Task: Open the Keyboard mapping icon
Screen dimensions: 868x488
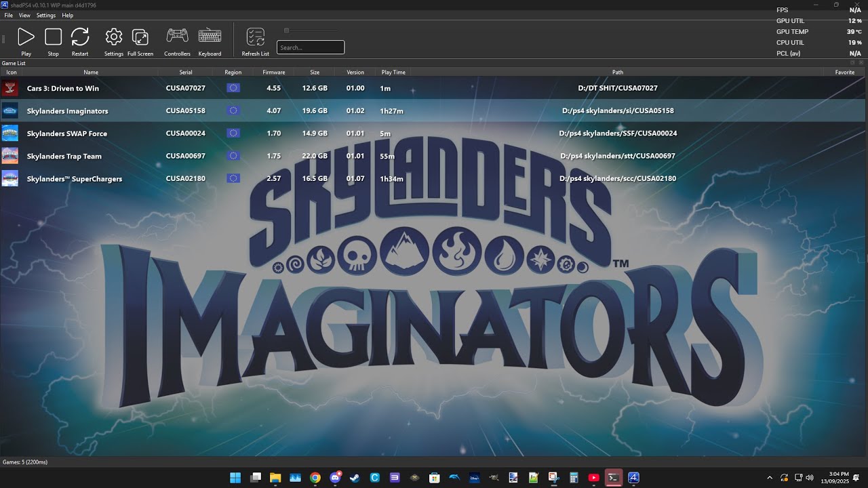Action: 210,35
